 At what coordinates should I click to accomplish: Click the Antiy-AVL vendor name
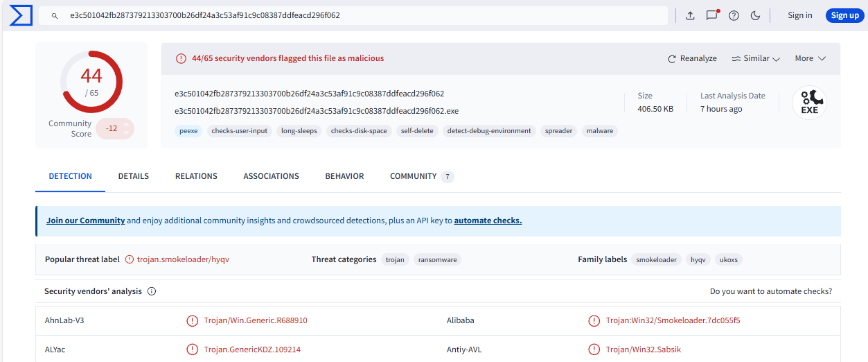tap(464, 350)
